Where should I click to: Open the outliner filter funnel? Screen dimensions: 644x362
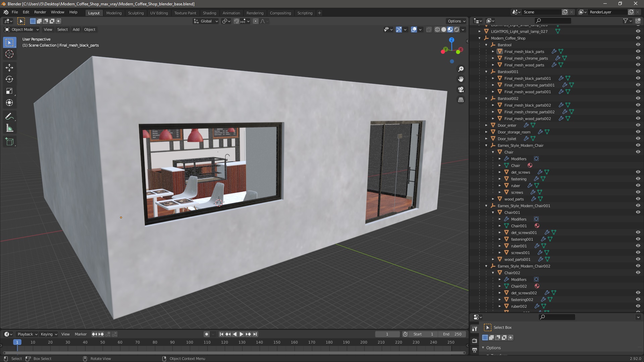tap(626, 21)
